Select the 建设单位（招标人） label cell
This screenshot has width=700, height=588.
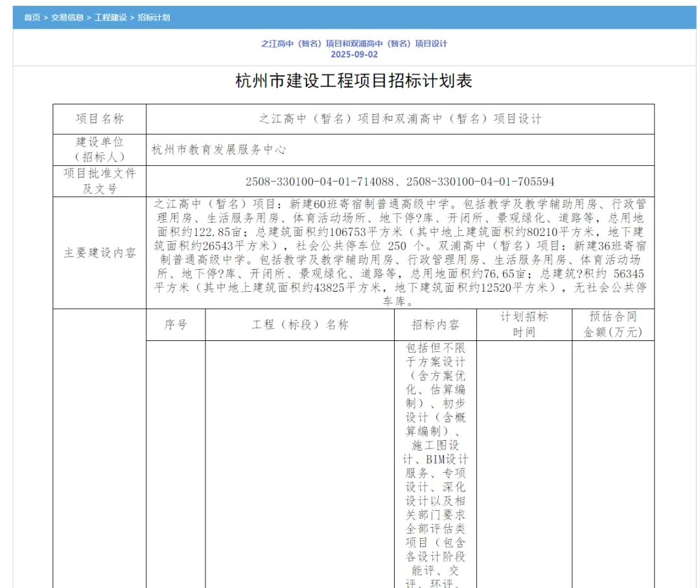tap(100, 150)
